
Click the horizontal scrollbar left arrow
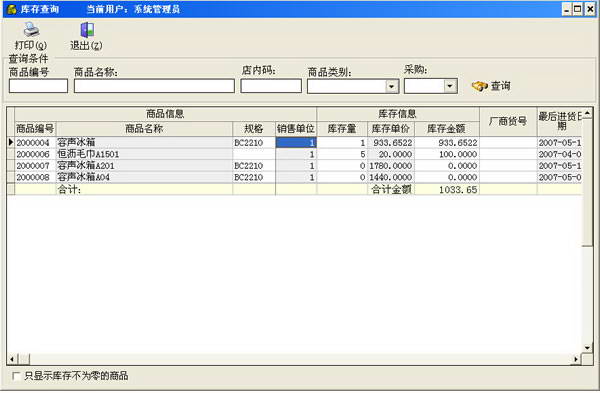point(12,359)
